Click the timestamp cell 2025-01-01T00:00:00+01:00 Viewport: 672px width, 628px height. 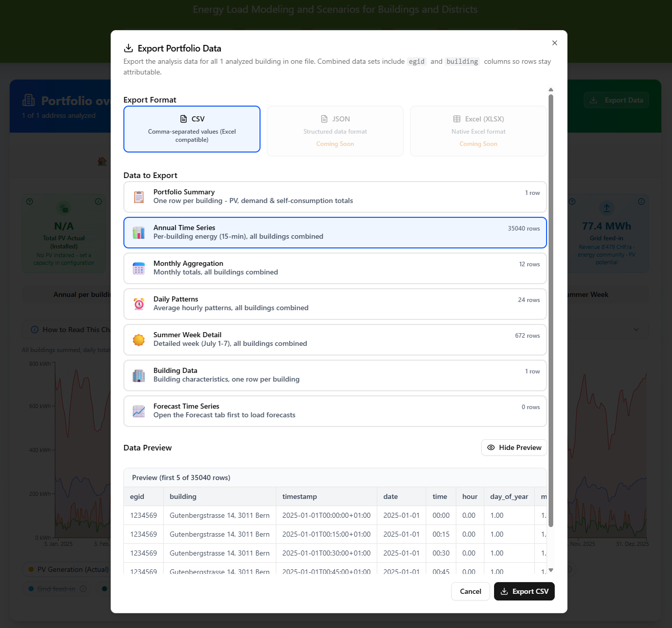pos(326,515)
